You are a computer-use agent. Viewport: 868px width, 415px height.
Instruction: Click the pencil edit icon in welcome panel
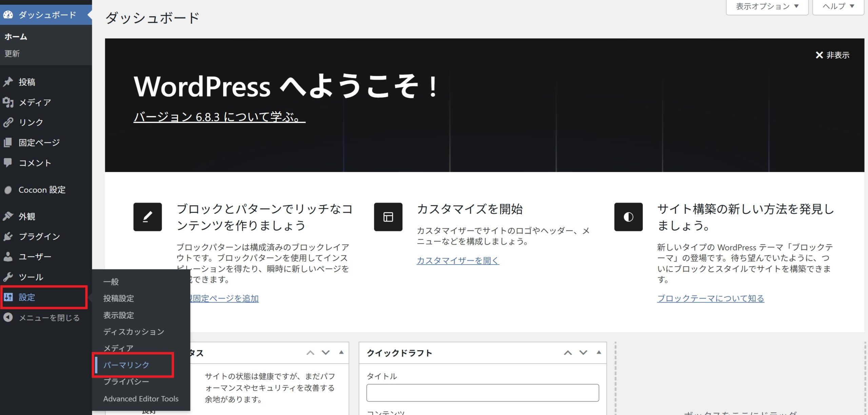[x=147, y=217]
